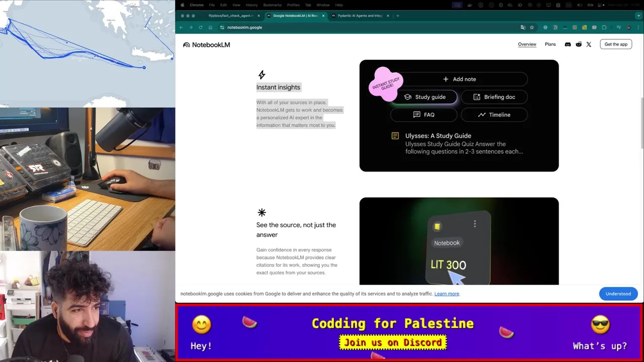Open the Tab menu
The height and width of the screenshot is (362, 644).
click(308, 5)
